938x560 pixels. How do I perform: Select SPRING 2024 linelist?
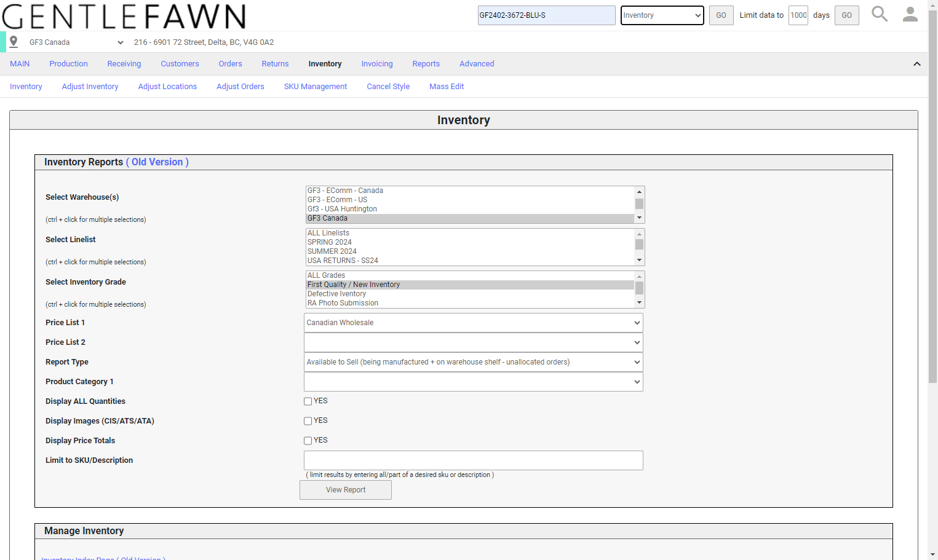pyautogui.click(x=470, y=242)
